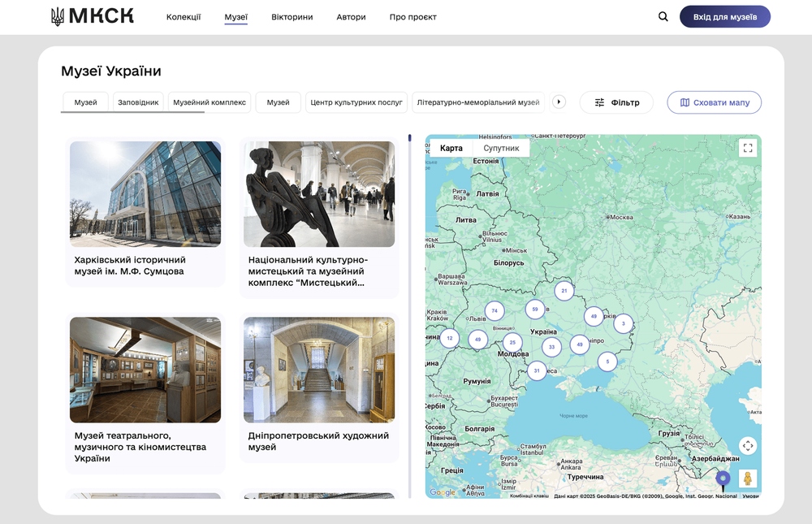Open the Мистецький арсенал complex photo
This screenshot has width=812, height=524.
point(319,194)
